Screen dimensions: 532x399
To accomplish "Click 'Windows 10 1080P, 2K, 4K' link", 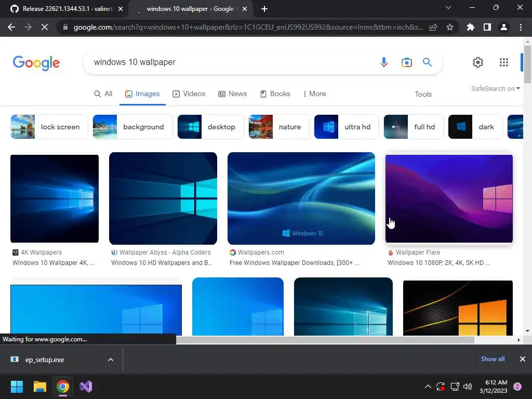I will tap(438, 263).
